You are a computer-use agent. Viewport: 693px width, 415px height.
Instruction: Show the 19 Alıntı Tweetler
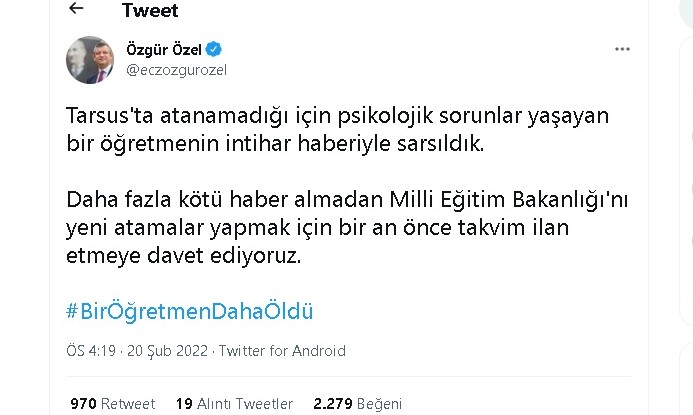(234, 404)
